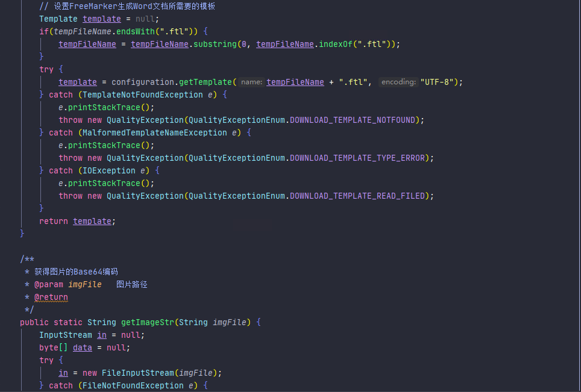Click the 'substring' method call

pyautogui.click(x=215, y=44)
